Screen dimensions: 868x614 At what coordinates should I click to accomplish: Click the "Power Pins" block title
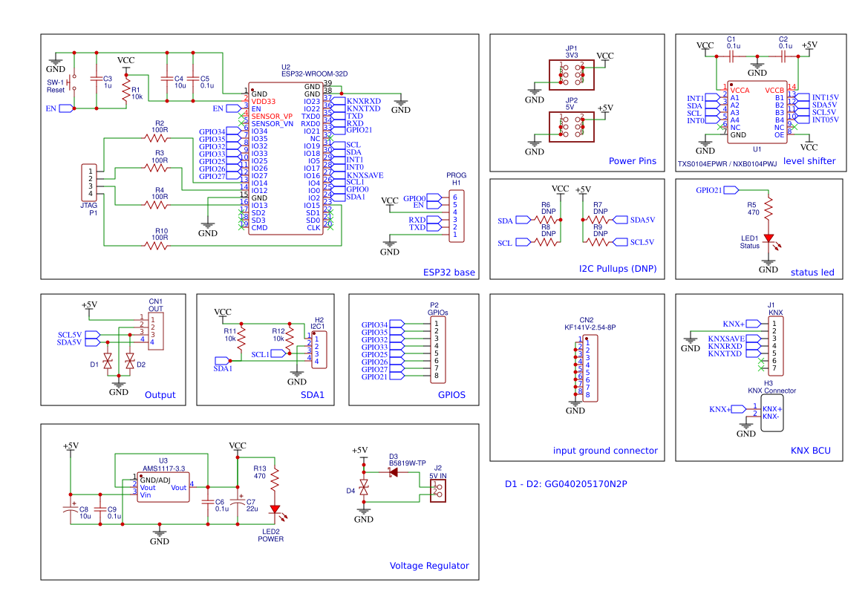click(632, 161)
